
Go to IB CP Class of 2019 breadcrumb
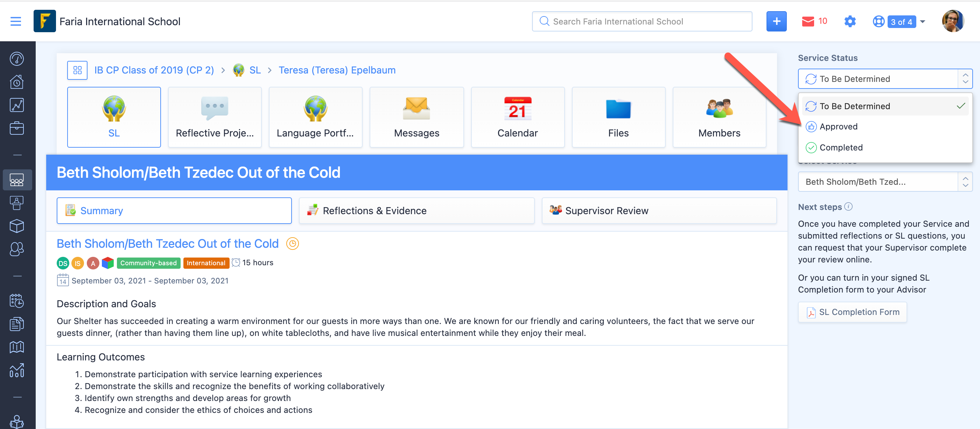click(154, 70)
